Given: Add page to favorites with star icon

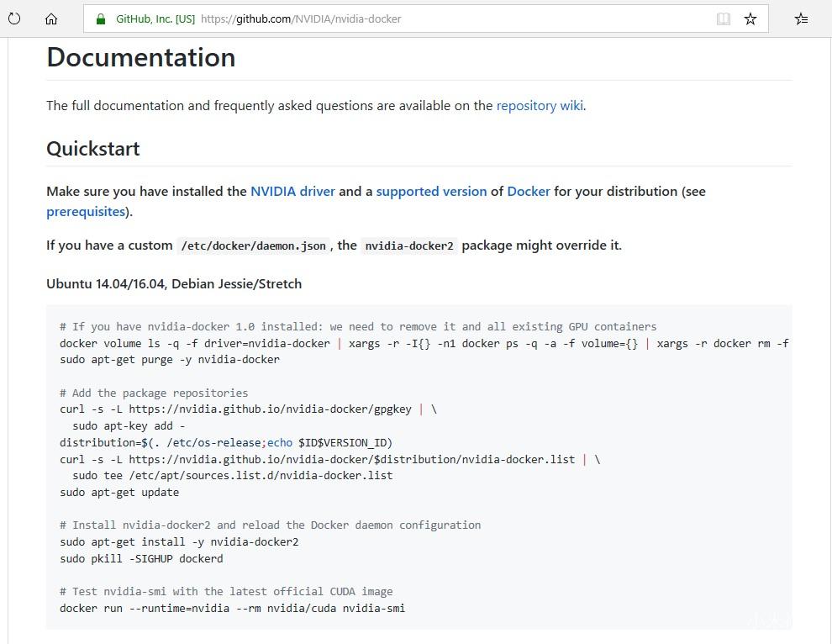Looking at the screenshot, I should [x=750, y=19].
